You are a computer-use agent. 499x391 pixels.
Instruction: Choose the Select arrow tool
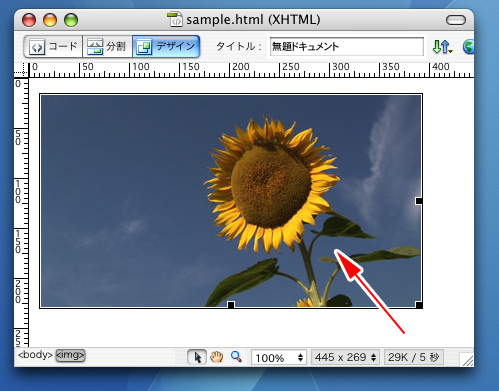point(197,357)
